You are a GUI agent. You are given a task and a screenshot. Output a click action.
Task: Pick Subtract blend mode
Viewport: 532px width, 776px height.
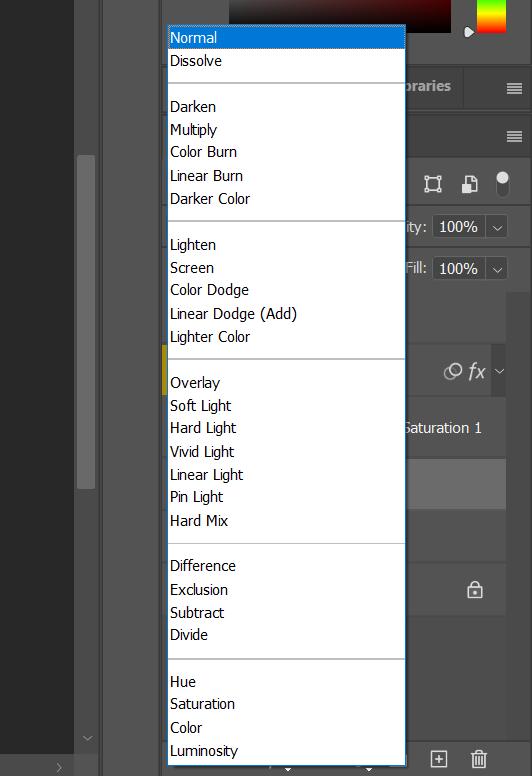tap(287, 613)
